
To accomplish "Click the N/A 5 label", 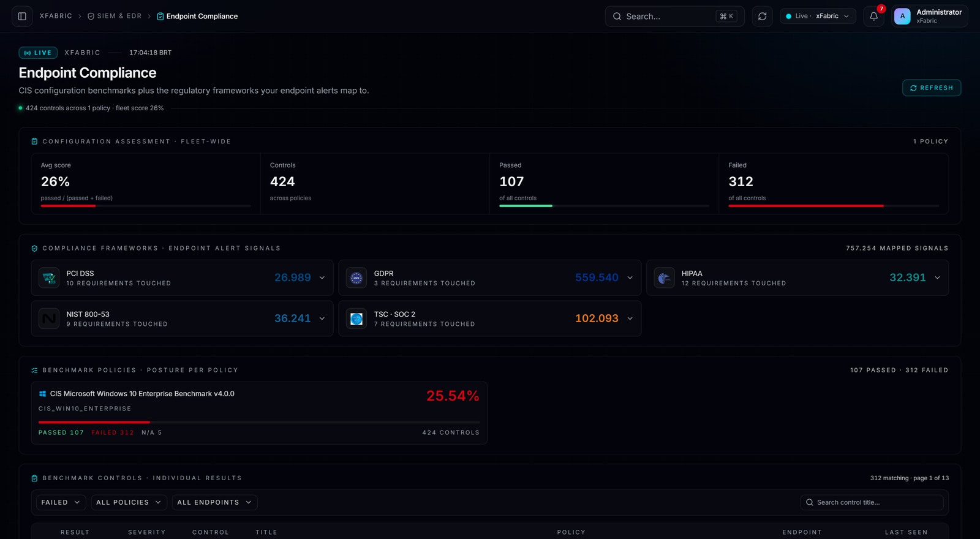I will tap(152, 433).
